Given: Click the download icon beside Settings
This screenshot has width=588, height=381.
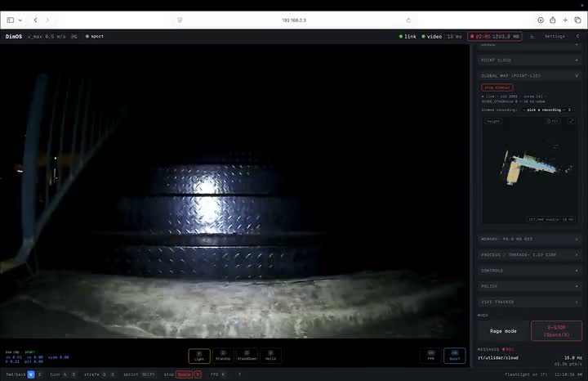Looking at the screenshot, I should click(x=532, y=37).
